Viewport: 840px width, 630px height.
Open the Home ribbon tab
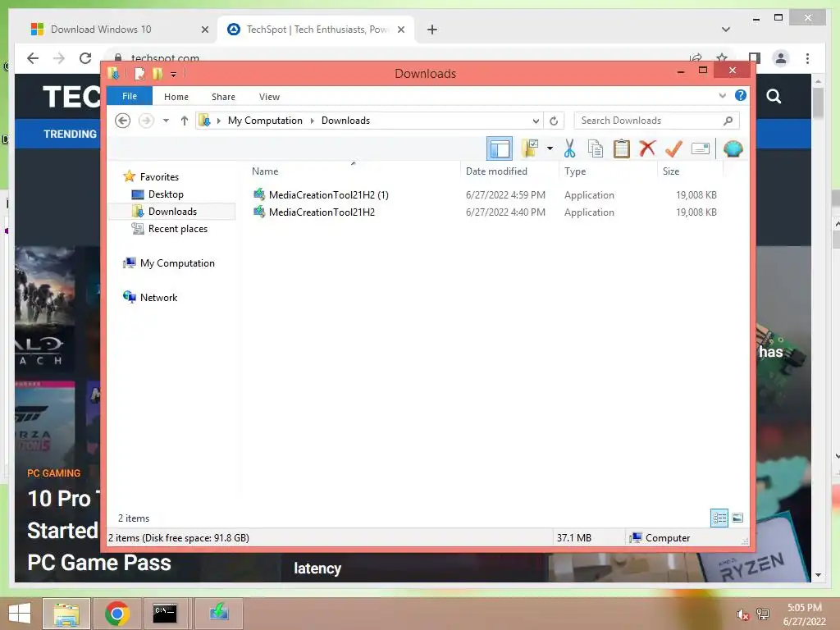[176, 97]
